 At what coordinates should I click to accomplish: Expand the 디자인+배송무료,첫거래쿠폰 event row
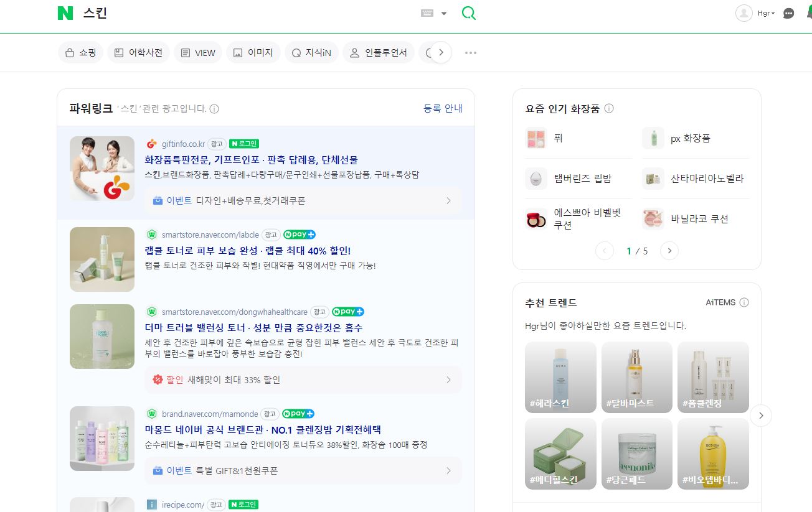coord(303,201)
